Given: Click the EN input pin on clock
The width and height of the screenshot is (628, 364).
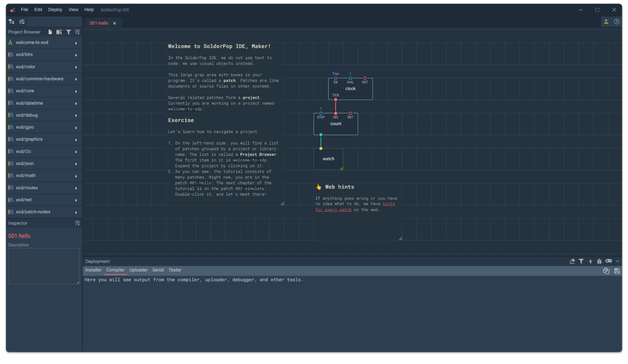Looking at the screenshot, I should tap(336, 78).
